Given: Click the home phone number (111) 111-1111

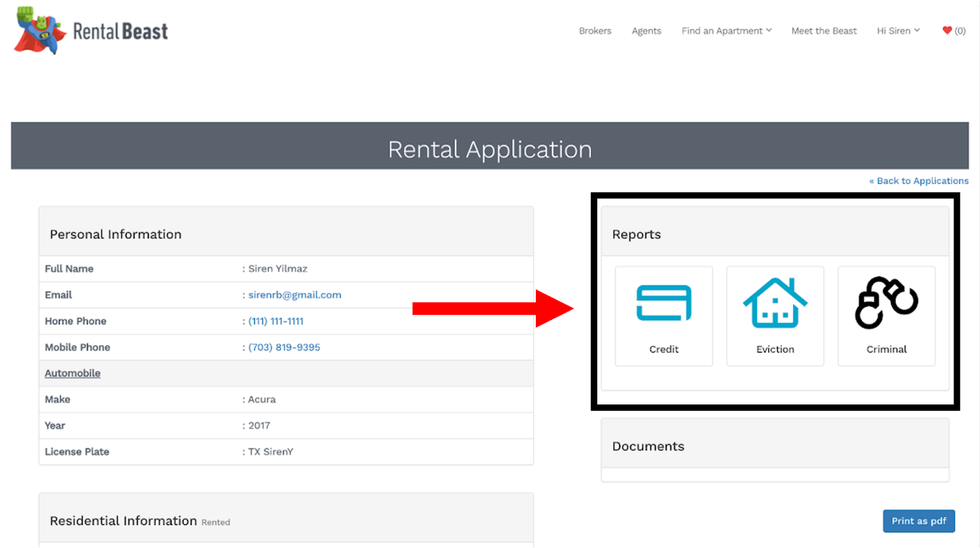Looking at the screenshot, I should pos(276,321).
